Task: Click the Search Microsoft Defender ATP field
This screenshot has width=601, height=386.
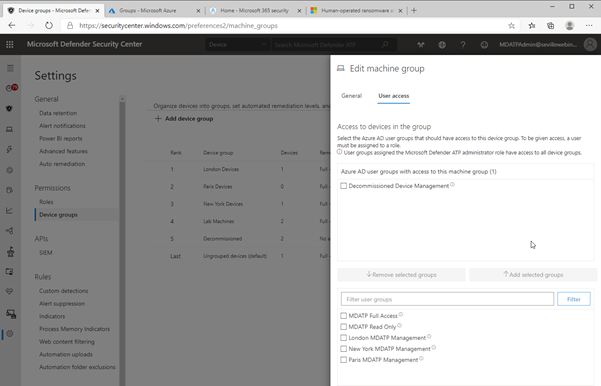Action: [x=327, y=45]
